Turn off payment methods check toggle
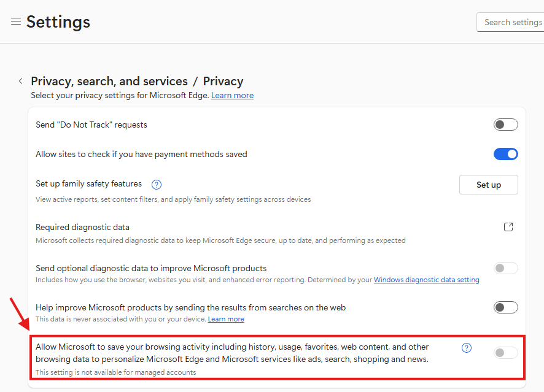Screen dimensions: 544x392 pyautogui.click(x=505, y=154)
